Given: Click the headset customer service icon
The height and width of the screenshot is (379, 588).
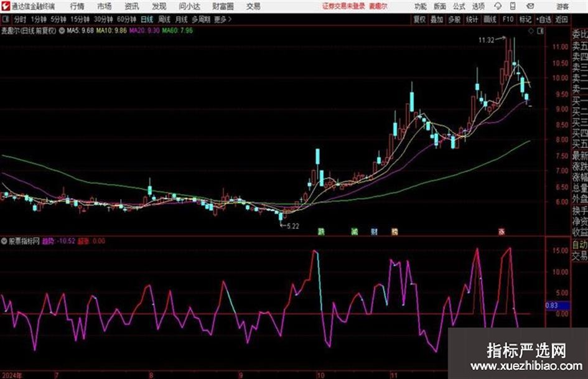Looking at the screenshot, I should 498,6.
